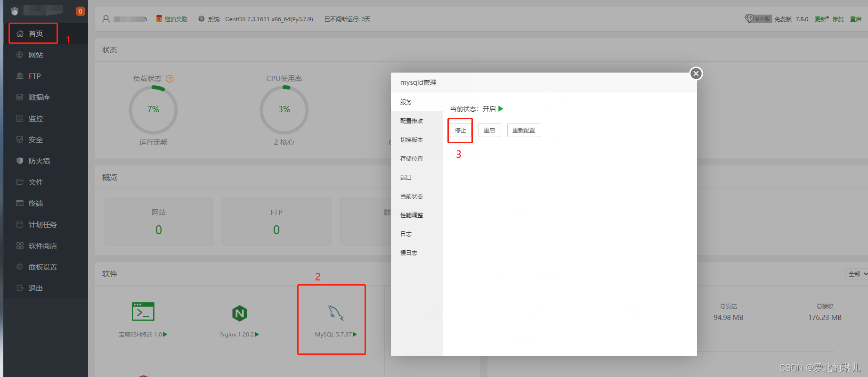The width and height of the screenshot is (868, 377).
Task: Click the 面板设置 gear icon
Action: point(20,267)
